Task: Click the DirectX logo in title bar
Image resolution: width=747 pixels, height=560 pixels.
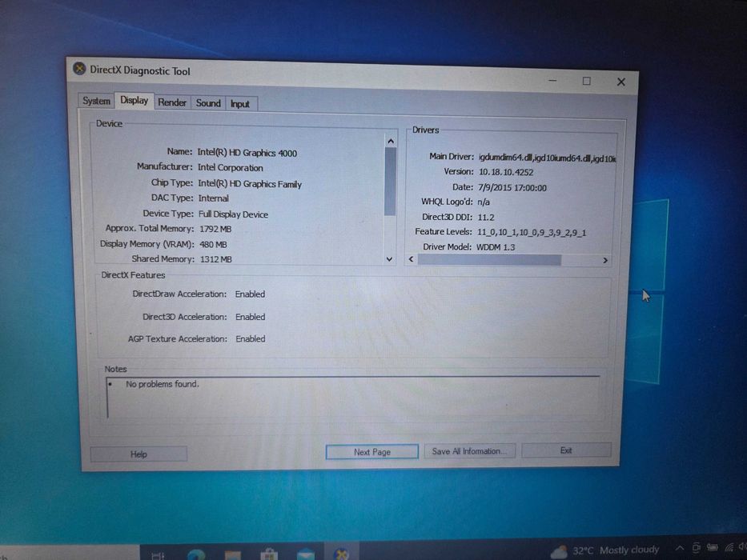Action: tap(79, 69)
